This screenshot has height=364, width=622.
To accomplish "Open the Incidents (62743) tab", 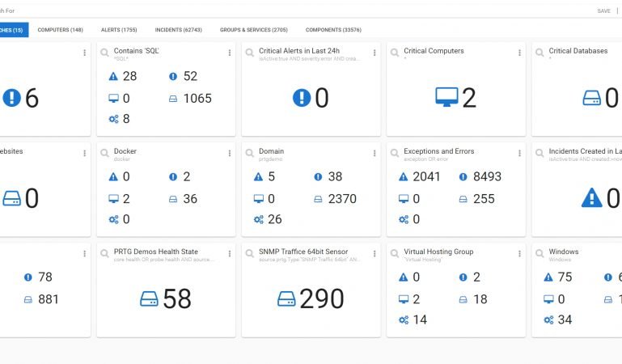I will click(x=179, y=30).
